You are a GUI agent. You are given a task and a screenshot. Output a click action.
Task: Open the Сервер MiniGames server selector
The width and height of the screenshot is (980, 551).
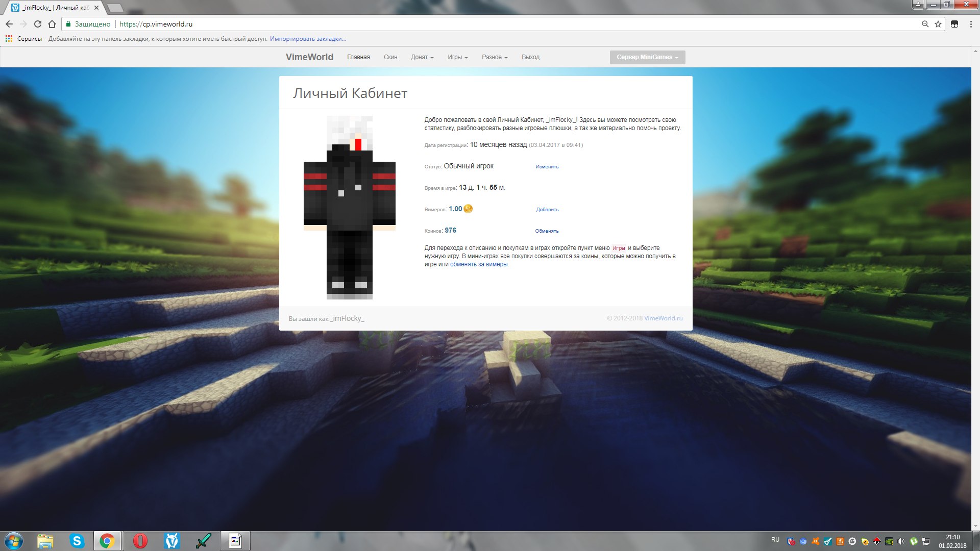pos(647,57)
